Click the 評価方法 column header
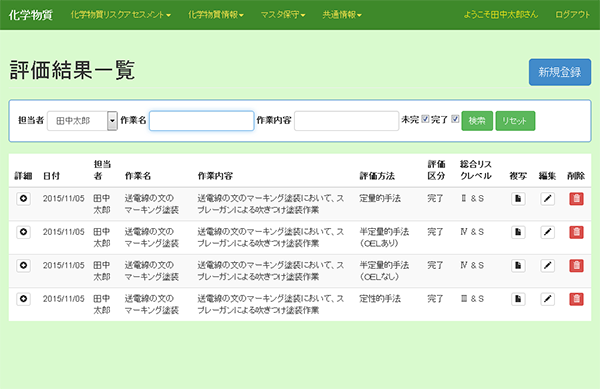600x389 pixels. pos(377,176)
